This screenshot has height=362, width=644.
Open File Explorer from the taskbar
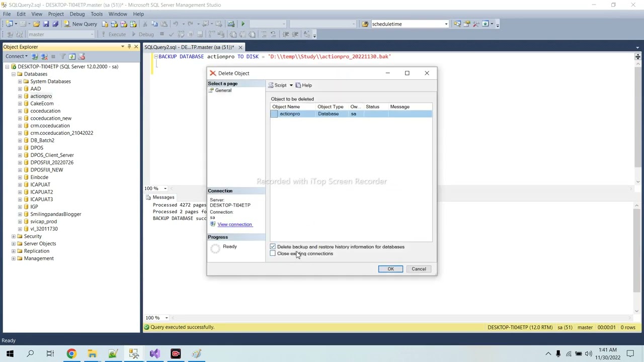click(92, 354)
